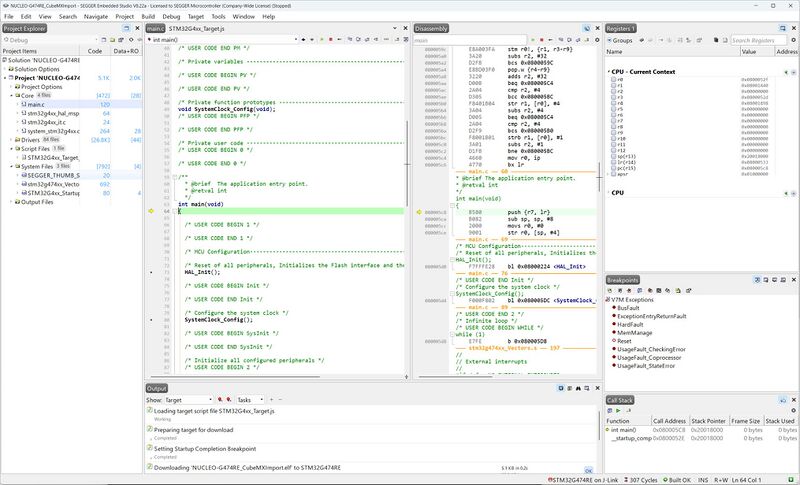Click the Disassembly panel settings gear icon
The width and height of the screenshot is (800, 485).
pyautogui.click(x=597, y=40)
